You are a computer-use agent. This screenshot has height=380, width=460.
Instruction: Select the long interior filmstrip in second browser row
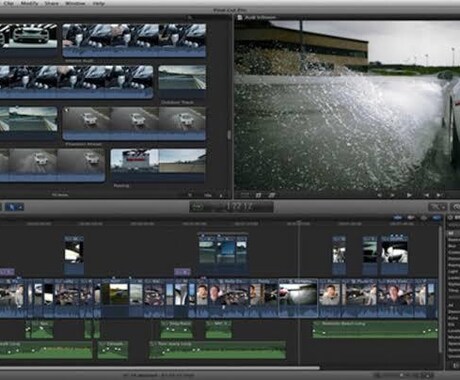[76, 82]
